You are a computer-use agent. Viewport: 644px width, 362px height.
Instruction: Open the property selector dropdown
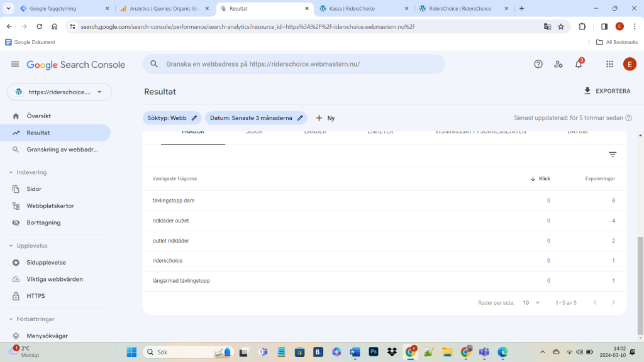(x=59, y=92)
